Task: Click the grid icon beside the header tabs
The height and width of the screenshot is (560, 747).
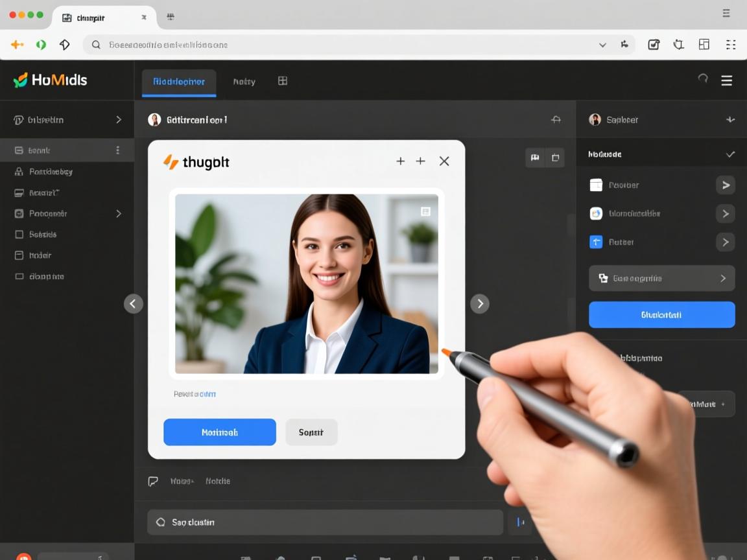Action: point(283,81)
